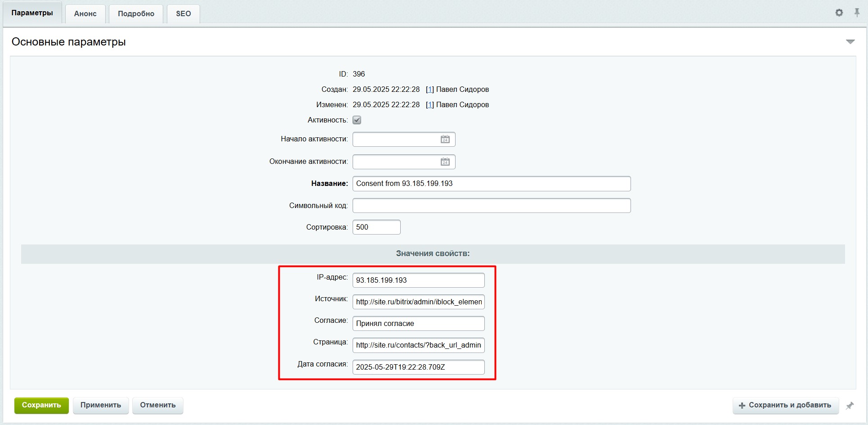Click into the Название text field

pos(491,184)
